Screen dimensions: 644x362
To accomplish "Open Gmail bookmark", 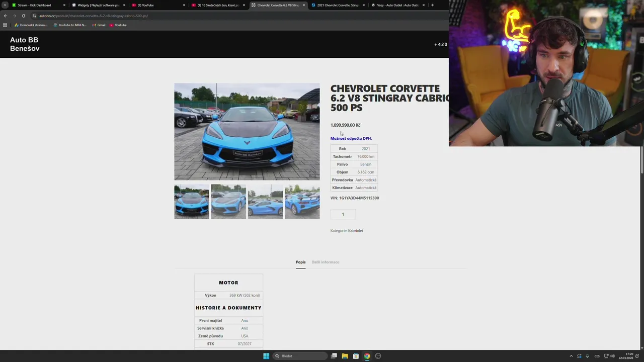I will pyautogui.click(x=99, y=25).
